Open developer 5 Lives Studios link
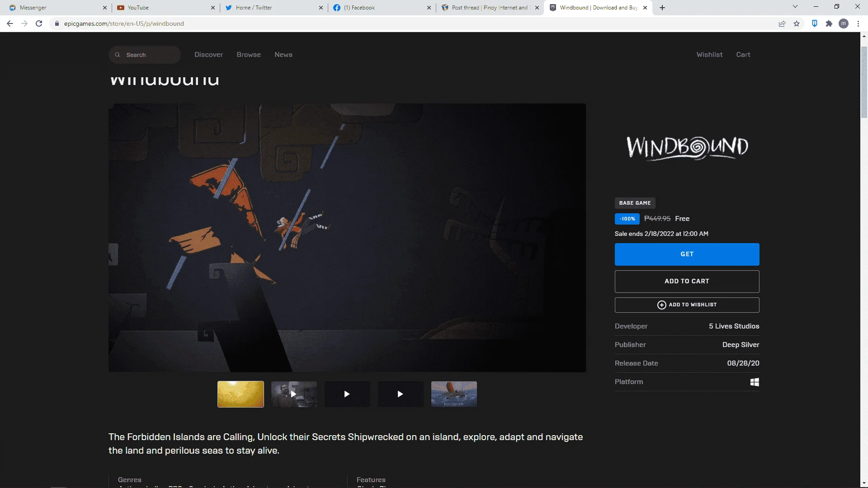This screenshot has width=868, height=488. (734, 326)
